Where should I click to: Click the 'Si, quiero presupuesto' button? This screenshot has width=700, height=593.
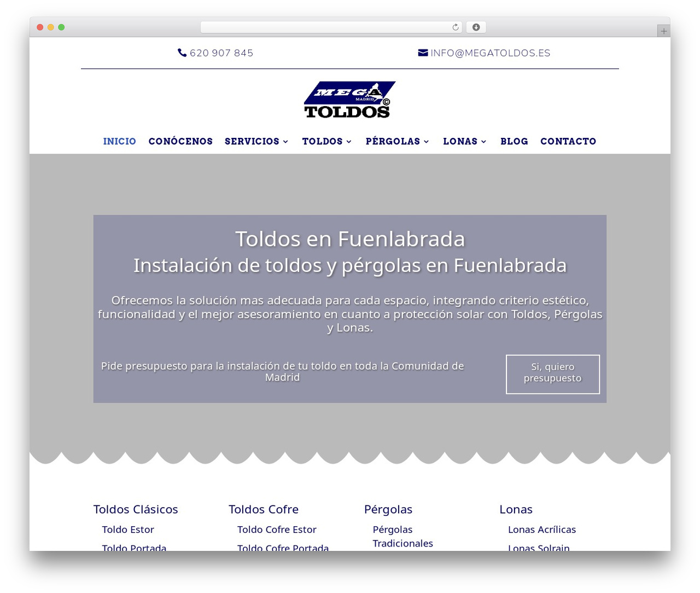[x=553, y=374]
